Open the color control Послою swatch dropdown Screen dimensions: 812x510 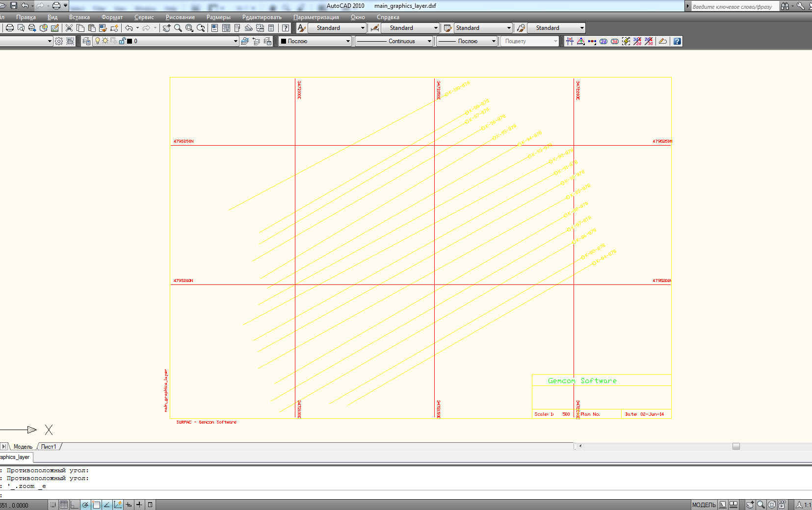click(315, 41)
